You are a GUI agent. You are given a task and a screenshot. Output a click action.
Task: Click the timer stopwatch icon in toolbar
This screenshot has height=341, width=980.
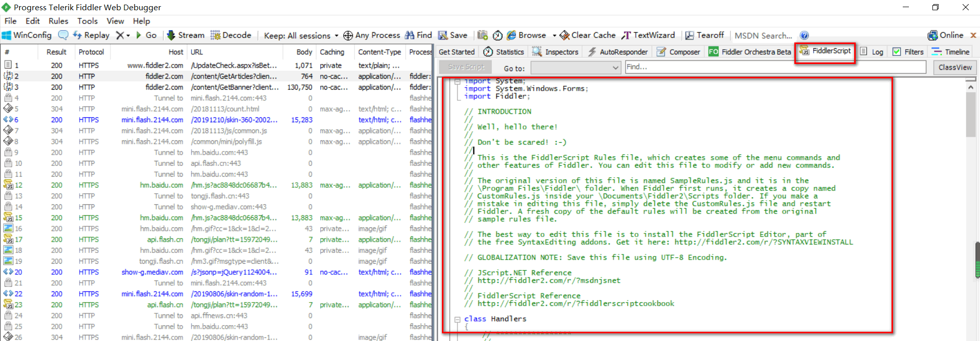(x=498, y=35)
